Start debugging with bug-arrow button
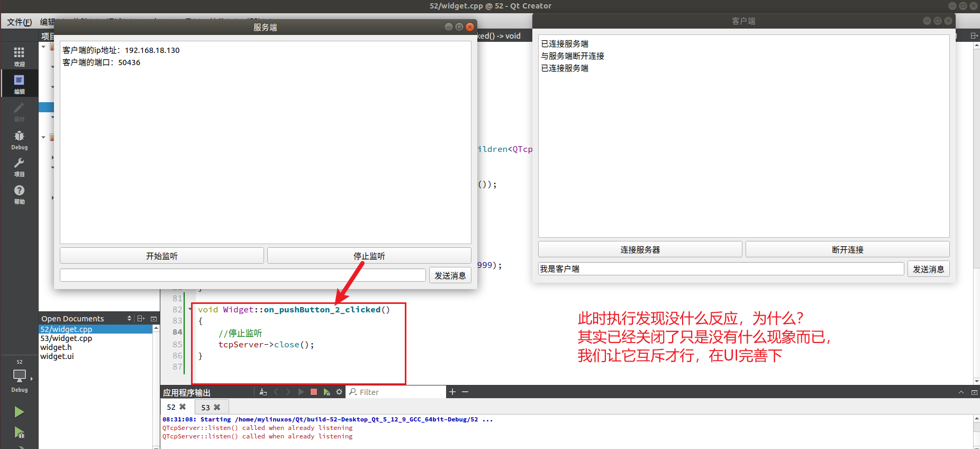Image resolution: width=980 pixels, height=449 pixels. click(19, 433)
